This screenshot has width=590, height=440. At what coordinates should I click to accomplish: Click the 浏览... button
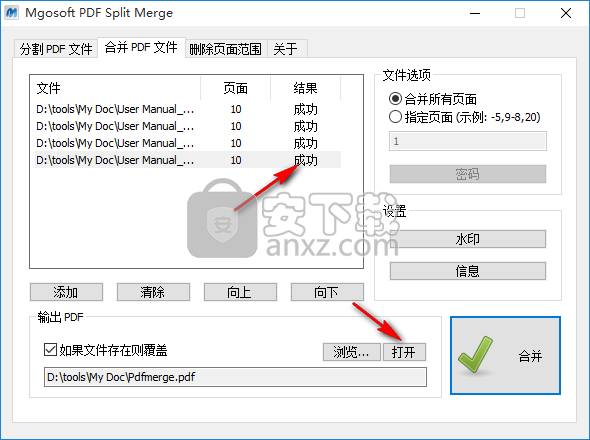(351, 352)
